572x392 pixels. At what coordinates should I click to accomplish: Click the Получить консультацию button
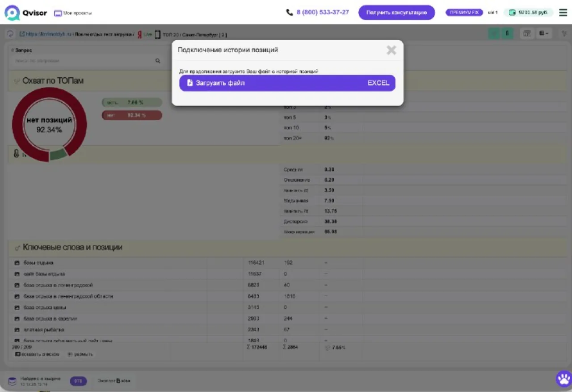[396, 13]
